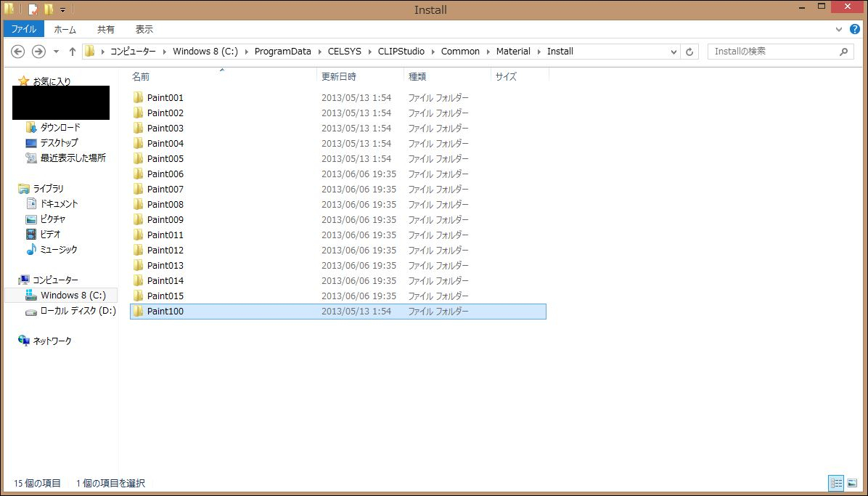868x496 pixels.
Task: Click the search magnifier icon
Action: (843, 52)
